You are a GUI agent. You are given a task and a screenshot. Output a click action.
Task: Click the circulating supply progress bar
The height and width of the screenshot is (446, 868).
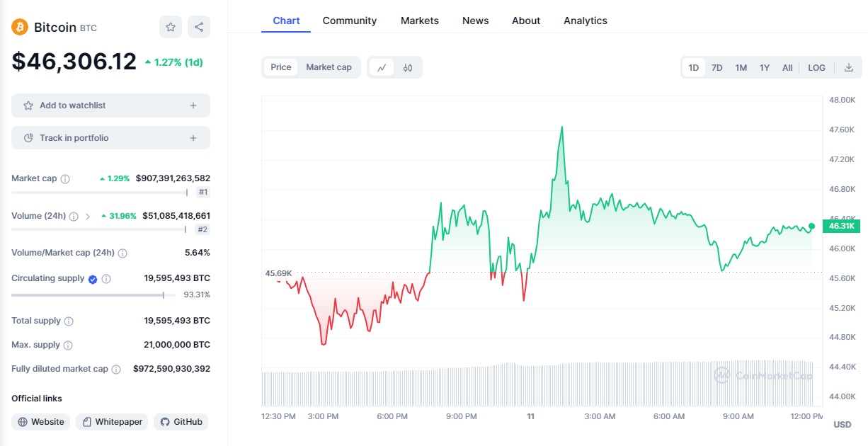click(x=93, y=295)
